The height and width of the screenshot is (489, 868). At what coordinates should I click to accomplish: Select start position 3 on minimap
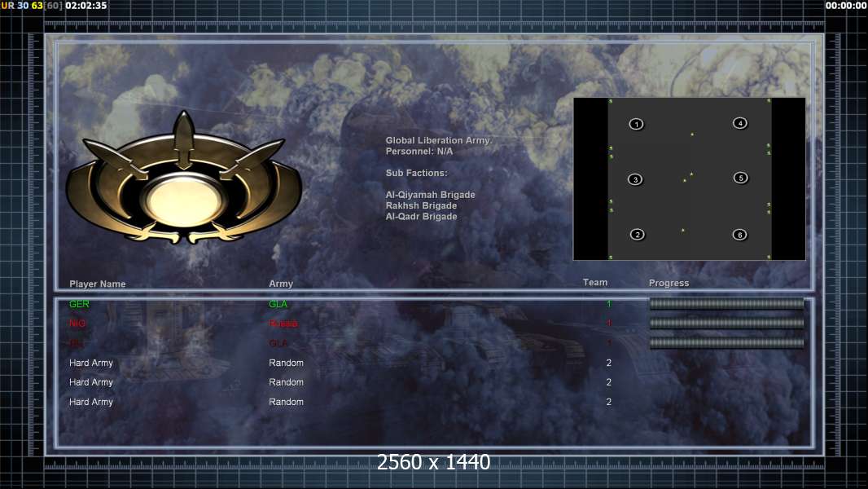(635, 179)
